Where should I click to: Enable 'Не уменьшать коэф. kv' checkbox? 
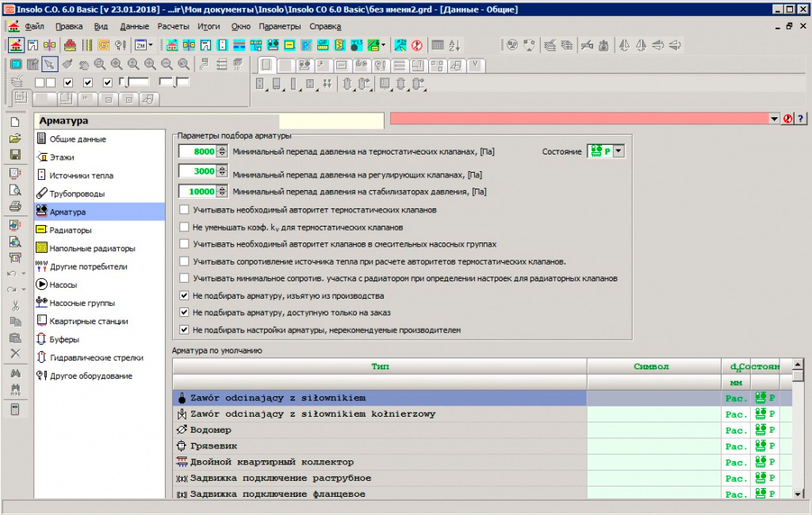point(184,227)
